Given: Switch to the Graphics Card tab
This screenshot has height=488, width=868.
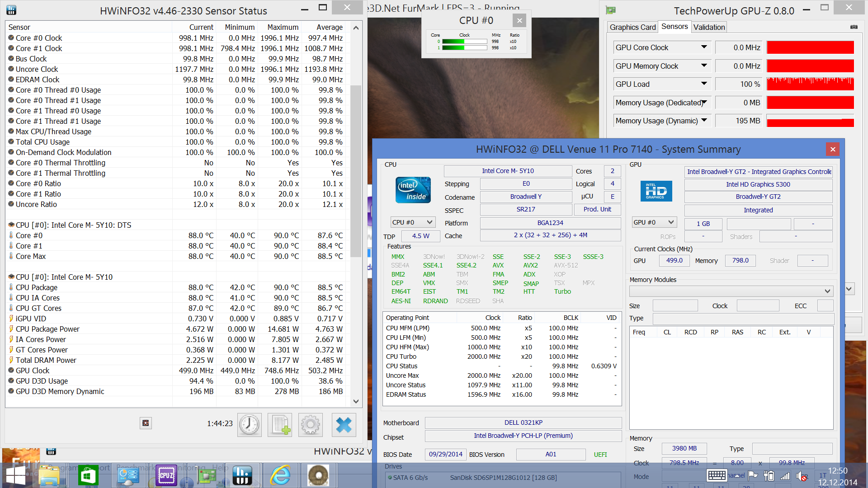Looking at the screenshot, I should pyautogui.click(x=632, y=27).
